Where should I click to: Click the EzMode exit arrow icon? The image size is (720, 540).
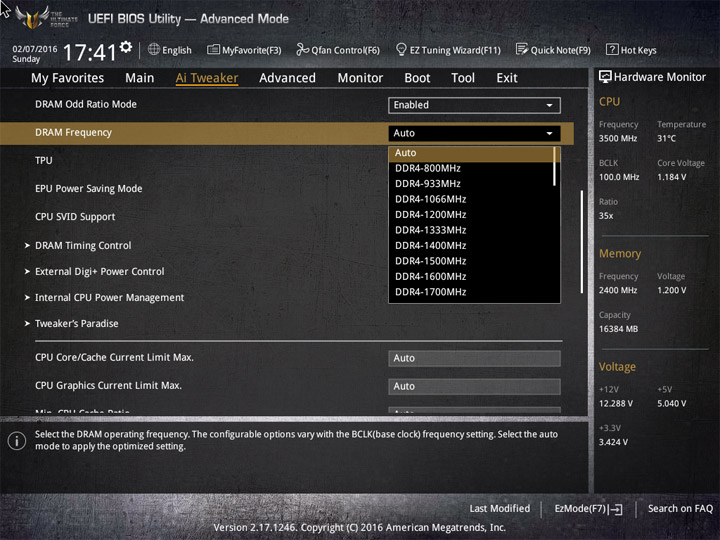point(616,509)
